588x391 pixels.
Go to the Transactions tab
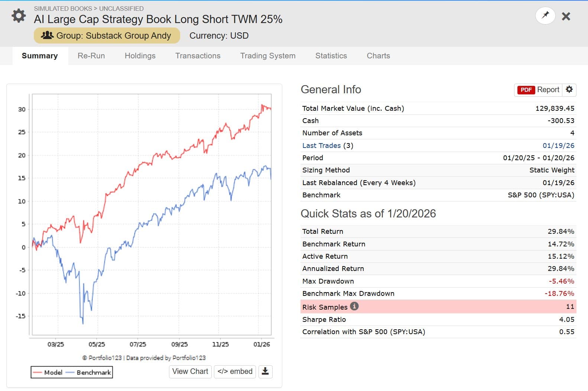coord(198,56)
